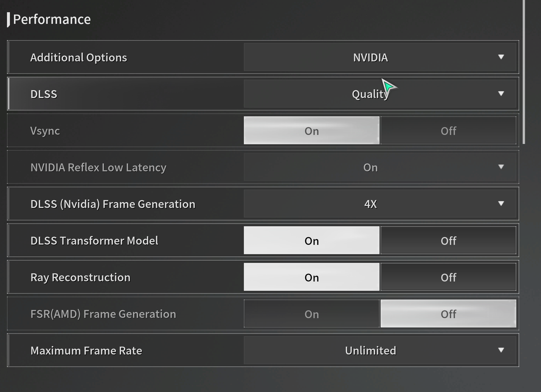
Task: Click the Frame Generation 4X arrow icon
Action: click(x=501, y=204)
